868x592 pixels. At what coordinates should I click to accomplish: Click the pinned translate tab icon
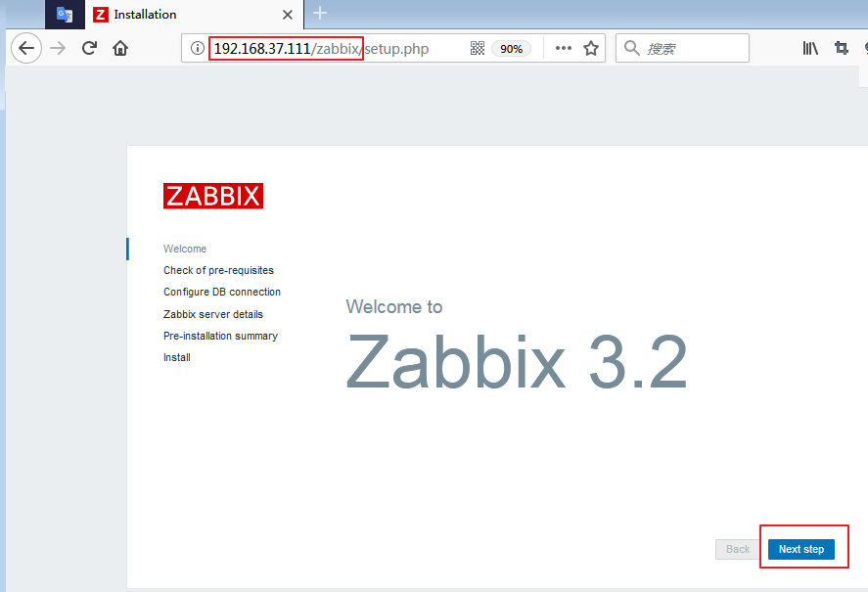pos(65,15)
